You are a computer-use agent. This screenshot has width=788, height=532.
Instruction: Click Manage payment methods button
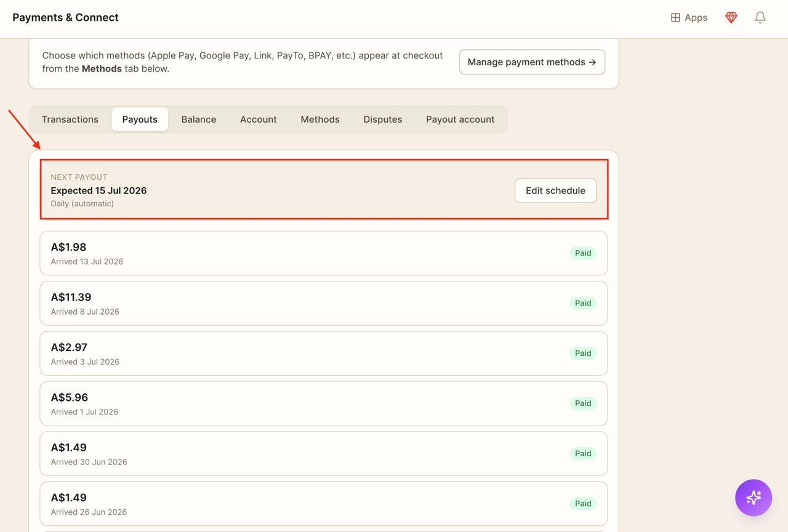[x=532, y=62]
